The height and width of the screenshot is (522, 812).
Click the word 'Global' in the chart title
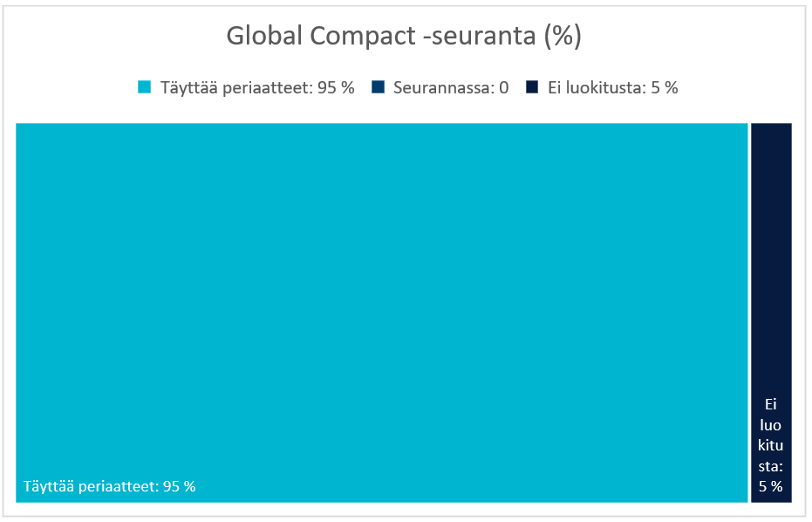264,37
